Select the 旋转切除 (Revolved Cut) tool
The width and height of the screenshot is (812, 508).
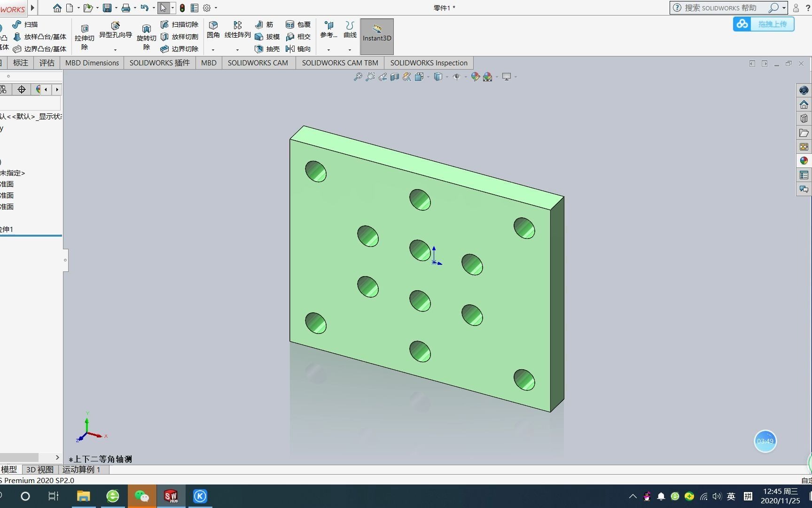(x=146, y=36)
